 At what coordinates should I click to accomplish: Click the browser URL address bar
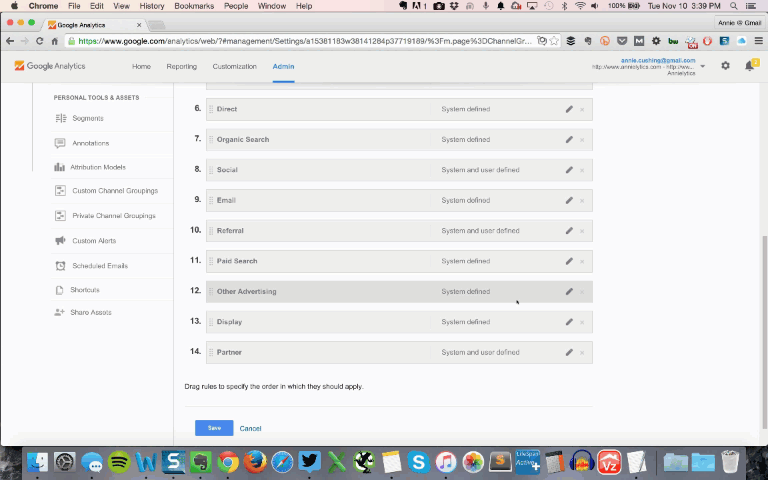(300, 41)
